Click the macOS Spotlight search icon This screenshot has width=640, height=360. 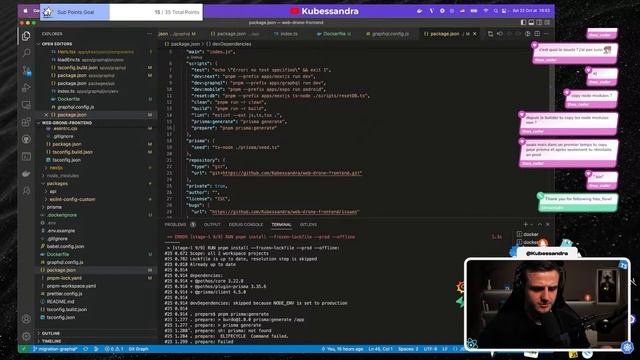495,11
